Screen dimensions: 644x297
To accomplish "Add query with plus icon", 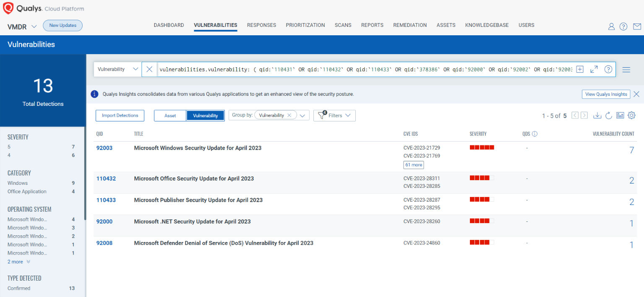I will point(580,69).
